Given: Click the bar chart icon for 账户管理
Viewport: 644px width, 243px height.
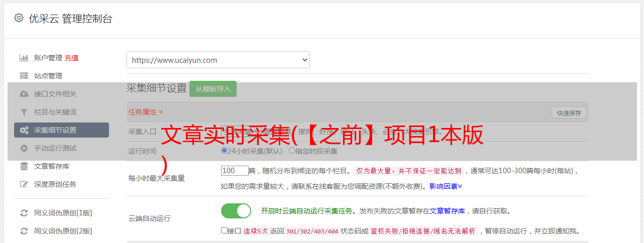Looking at the screenshot, I should (24, 58).
